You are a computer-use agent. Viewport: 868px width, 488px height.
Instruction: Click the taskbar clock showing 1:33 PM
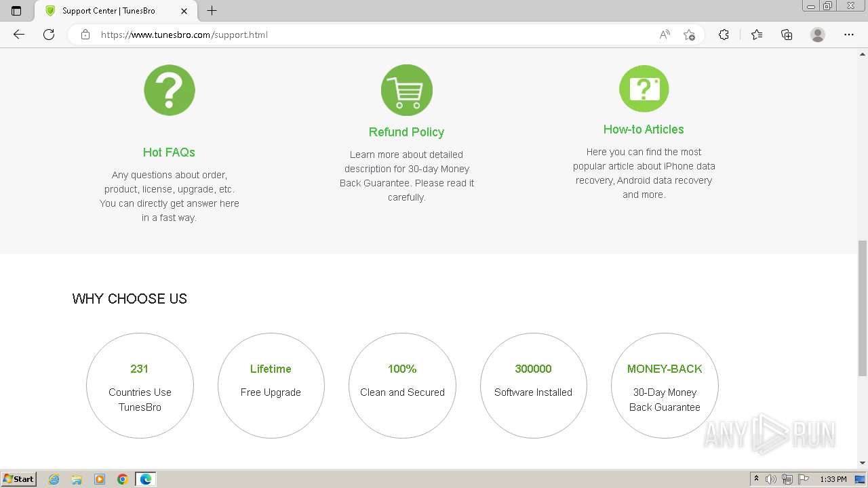pyautogui.click(x=833, y=479)
